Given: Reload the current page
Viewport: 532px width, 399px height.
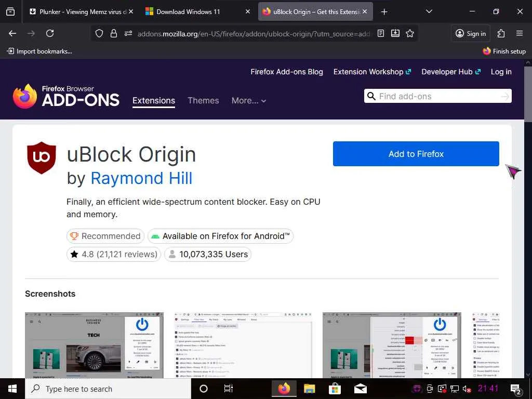Looking at the screenshot, I should pos(50,33).
